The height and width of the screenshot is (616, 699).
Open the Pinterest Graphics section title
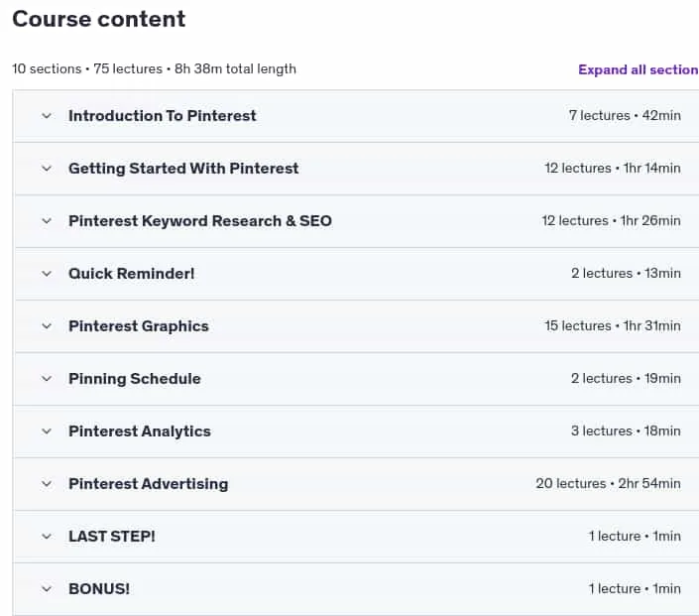(x=139, y=326)
